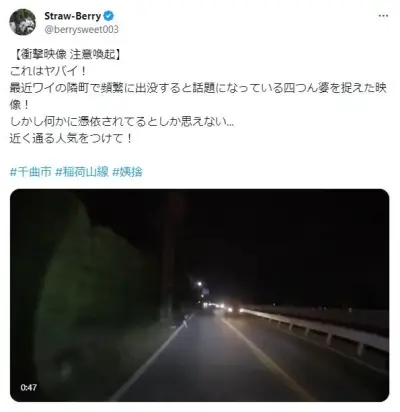Click the 近く通る人気をつけて! text line
400x412 pixels.
(71, 139)
